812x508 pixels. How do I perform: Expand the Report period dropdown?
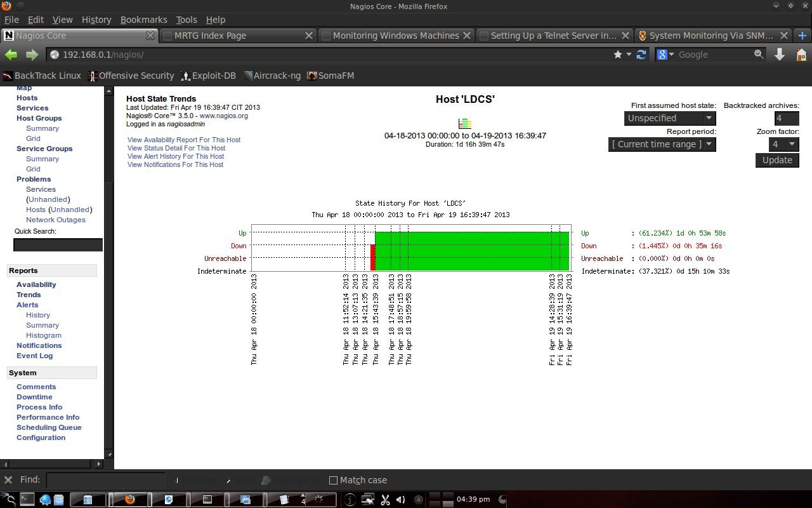tap(662, 144)
